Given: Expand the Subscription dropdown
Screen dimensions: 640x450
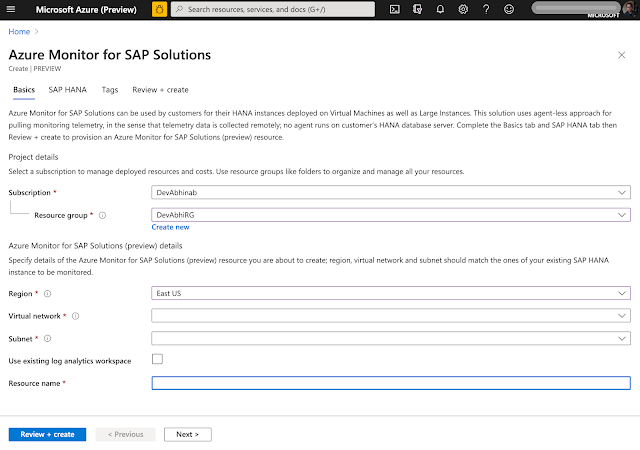Looking at the screenshot, I should pyautogui.click(x=390, y=192).
